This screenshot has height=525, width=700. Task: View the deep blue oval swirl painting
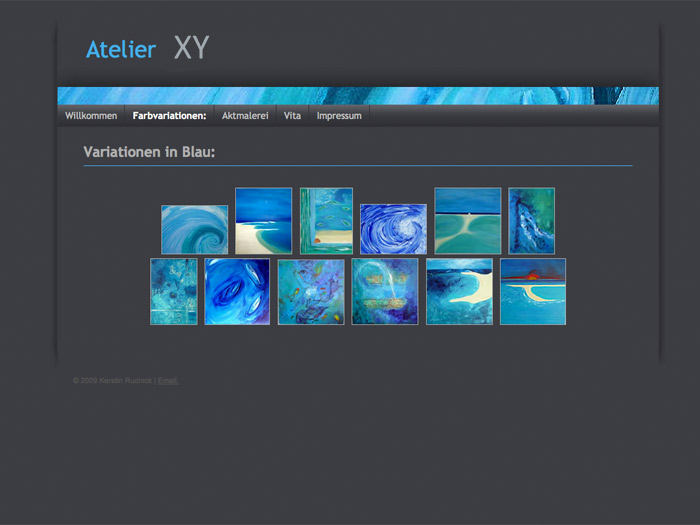[x=237, y=291]
